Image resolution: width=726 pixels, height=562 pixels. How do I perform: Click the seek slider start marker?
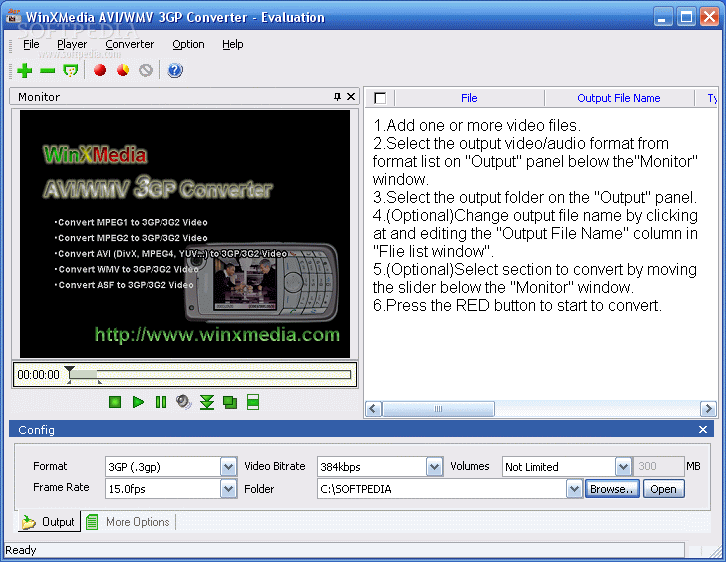click(x=69, y=370)
